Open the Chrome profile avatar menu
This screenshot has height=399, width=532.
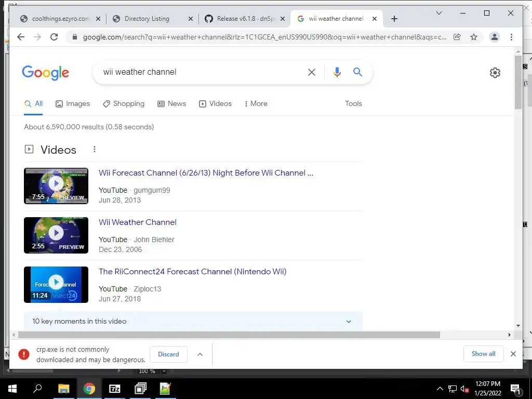(495, 37)
